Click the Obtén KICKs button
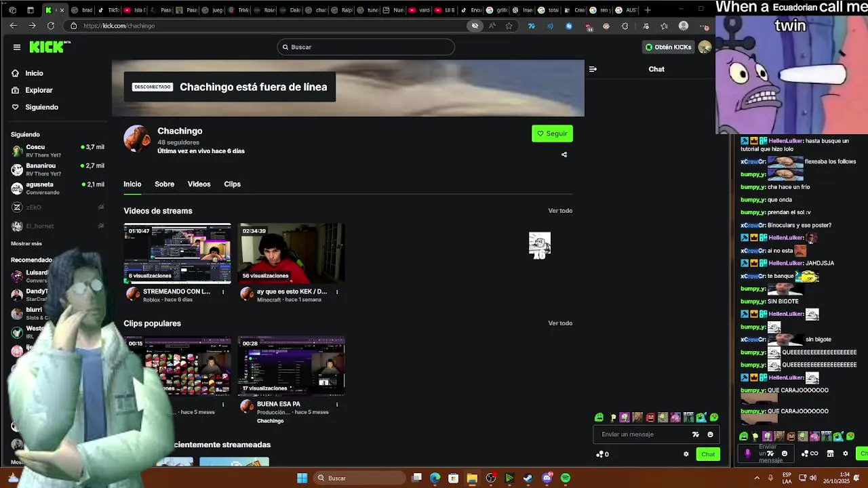Screen dimensions: 868x488 668,47
